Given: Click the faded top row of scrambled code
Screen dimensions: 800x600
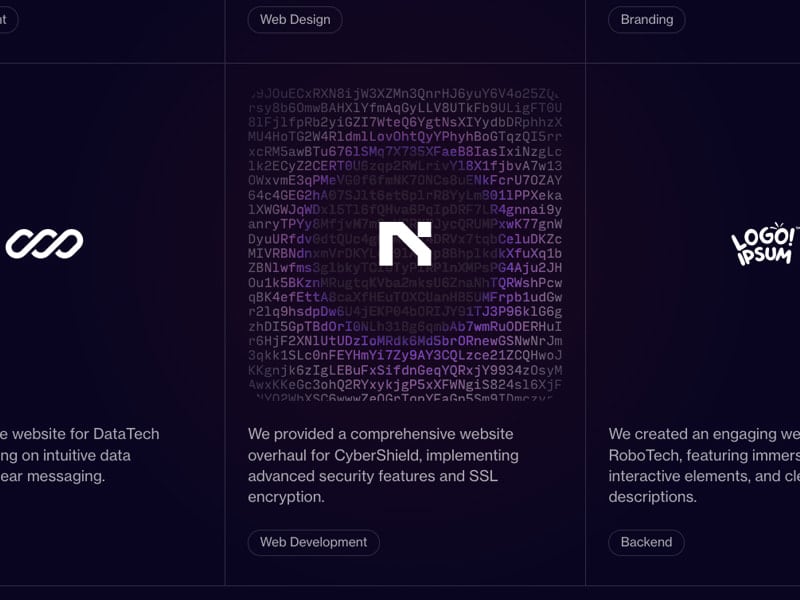Looking at the screenshot, I should [405, 93].
